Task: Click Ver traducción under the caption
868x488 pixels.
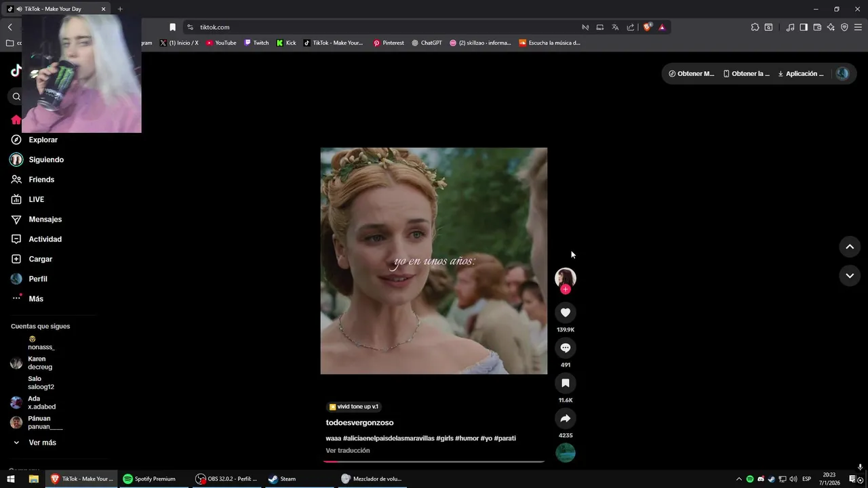Action: click(348, 451)
